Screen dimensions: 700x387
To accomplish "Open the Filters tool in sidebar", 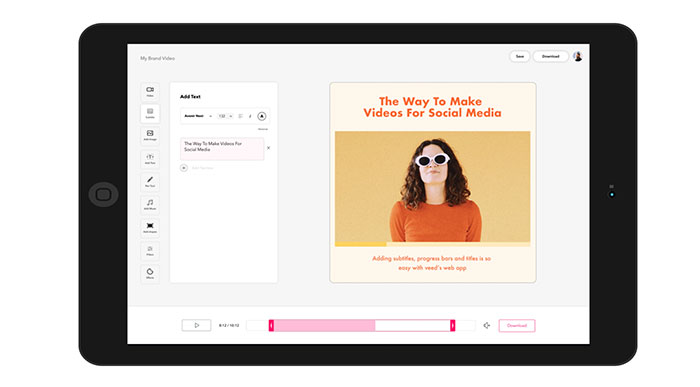I will point(150,251).
